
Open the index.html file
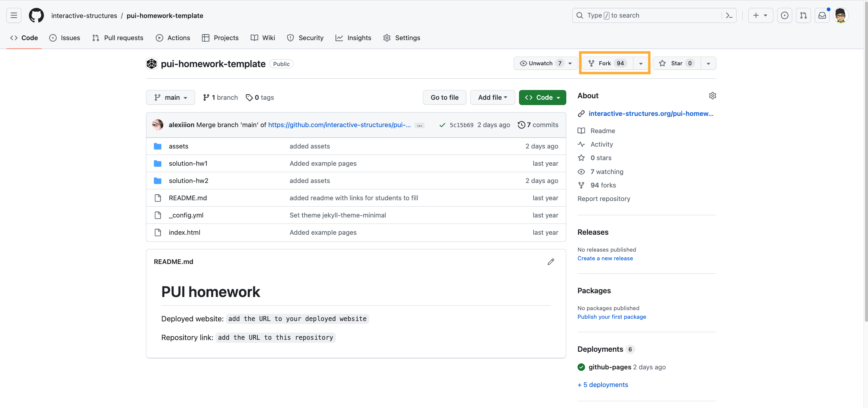pos(185,232)
